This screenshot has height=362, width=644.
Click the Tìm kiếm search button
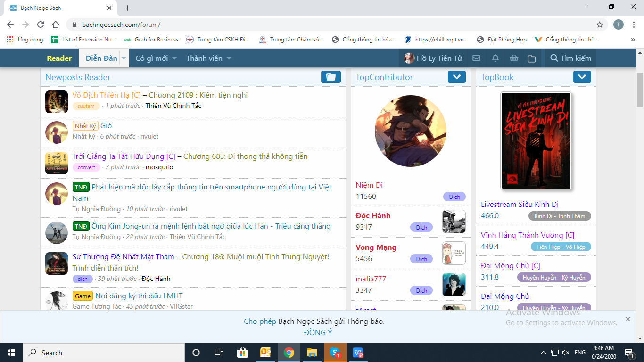coord(570,58)
